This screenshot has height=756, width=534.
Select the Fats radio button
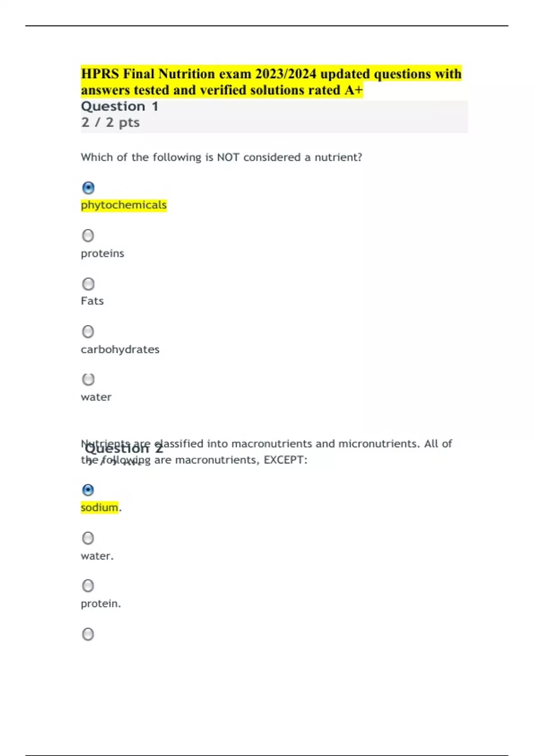pos(89,283)
